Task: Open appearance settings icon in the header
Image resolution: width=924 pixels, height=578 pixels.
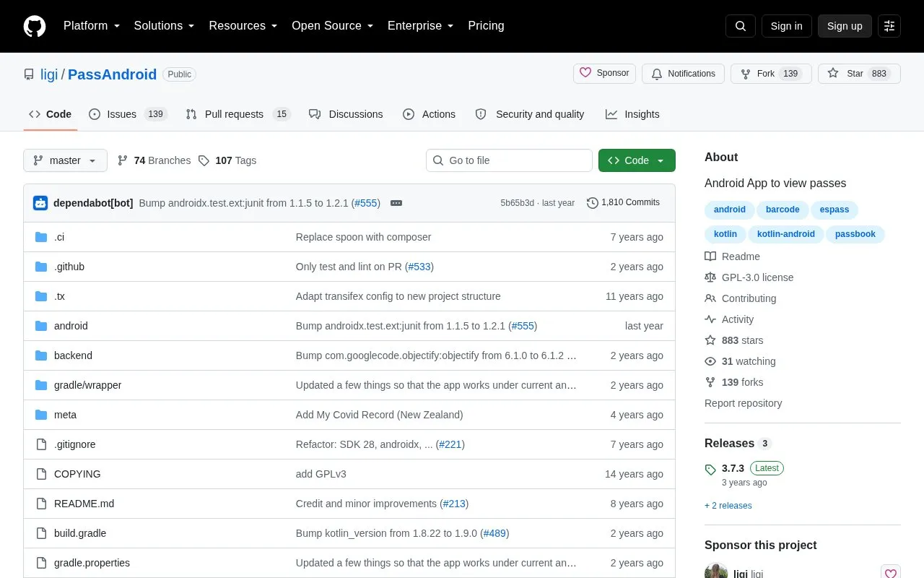Action: [889, 26]
